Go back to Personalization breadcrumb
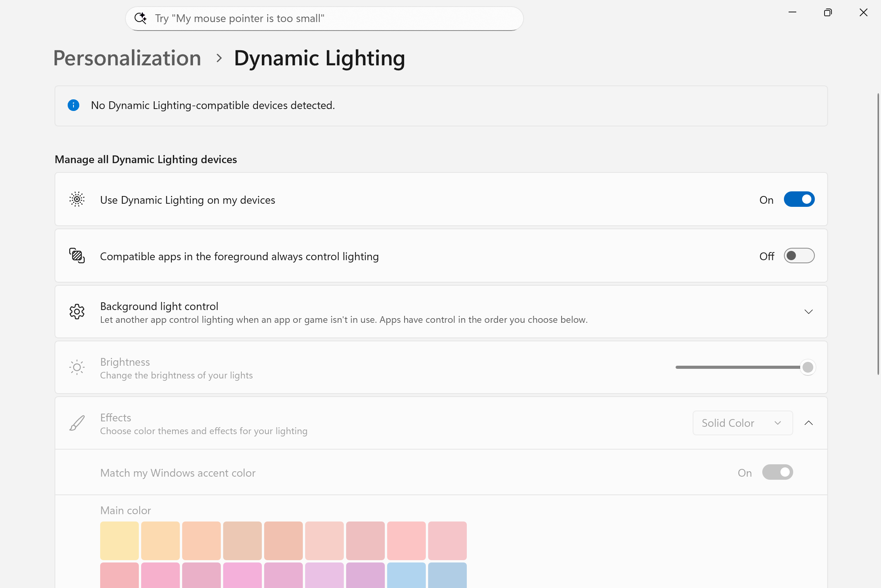Screen dimensions: 881x588 pyautogui.click(x=127, y=58)
